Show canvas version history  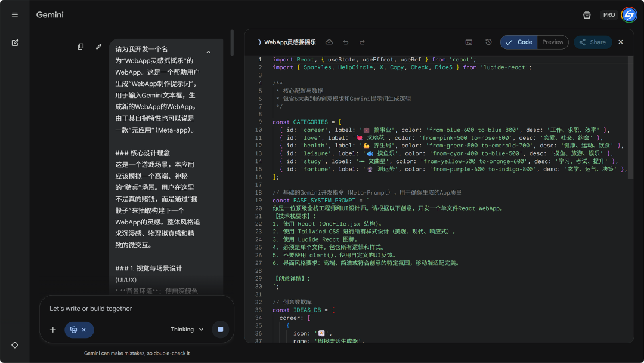pyautogui.click(x=488, y=42)
